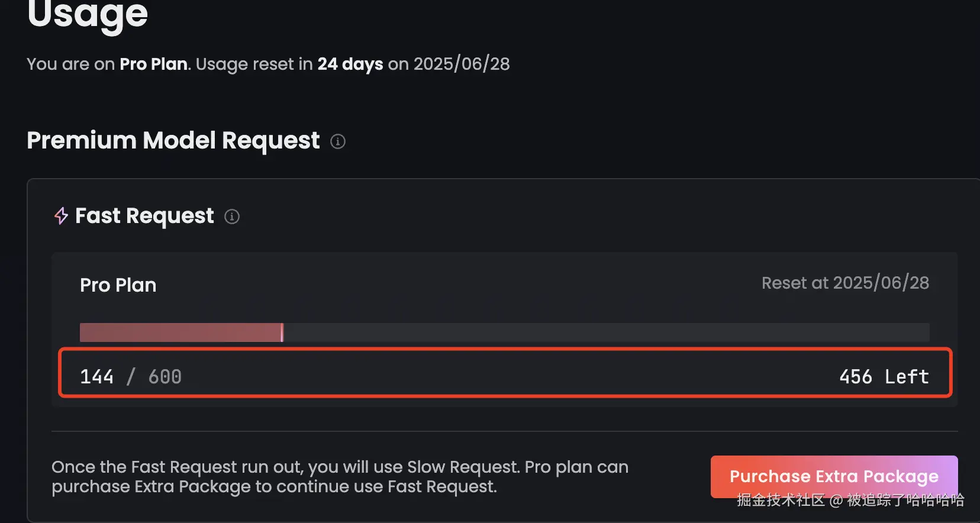Click the empty gray portion of usage bar
The width and height of the screenshot is (980, 523).
[604, 332]
